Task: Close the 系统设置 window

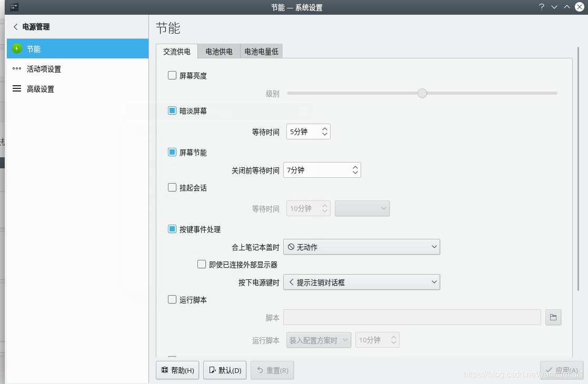Action: pyautogui.click(x=580, y=7)
